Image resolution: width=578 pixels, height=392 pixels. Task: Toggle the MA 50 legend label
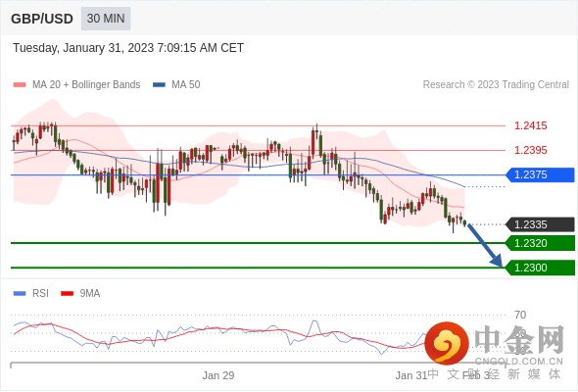tap(186, 85)
